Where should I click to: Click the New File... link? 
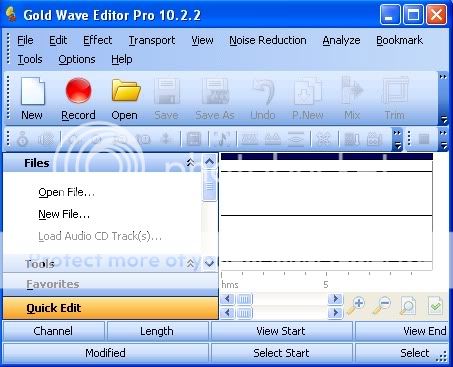[x=64, y=214]
